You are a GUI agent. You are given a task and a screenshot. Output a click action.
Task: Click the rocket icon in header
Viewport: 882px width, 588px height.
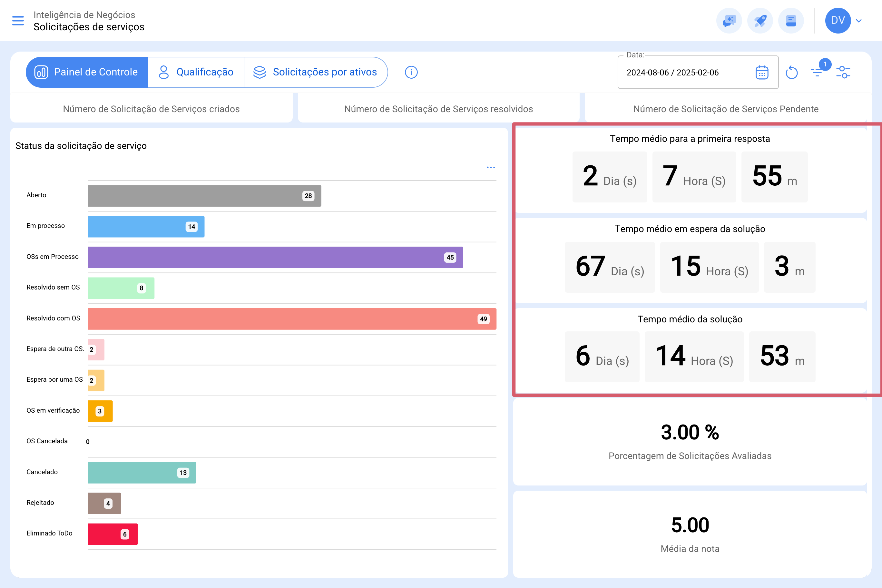(x=760, y=21)
